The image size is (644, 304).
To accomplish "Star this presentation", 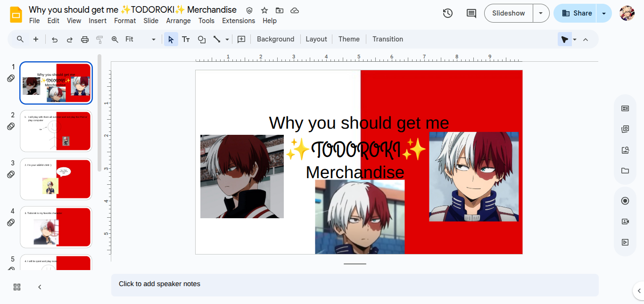I will click(x=264, y=10).
